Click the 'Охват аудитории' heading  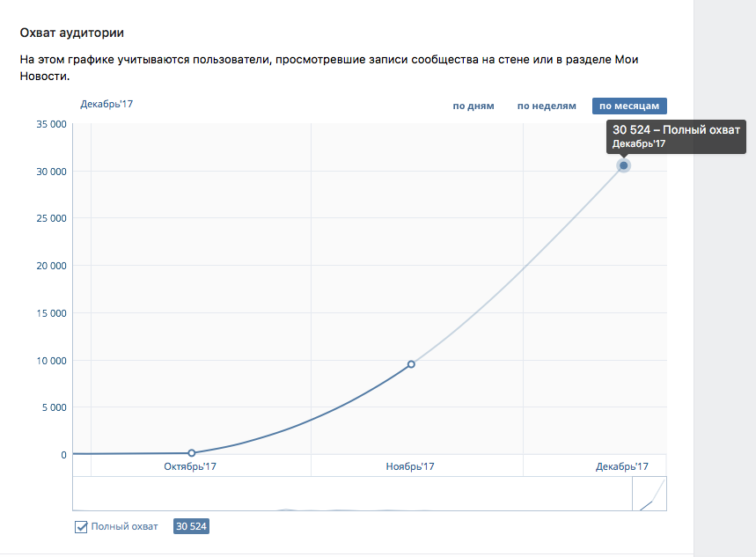pos(72,33)
